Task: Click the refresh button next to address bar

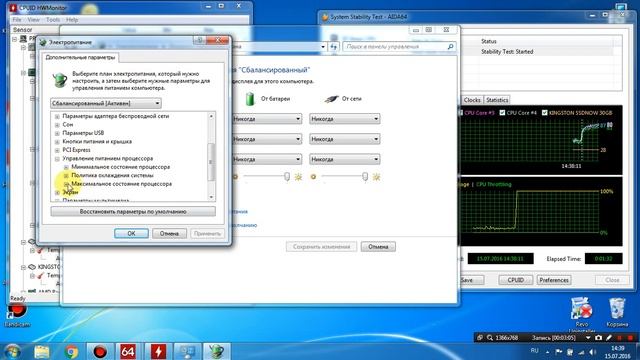Action: pos(333,47)
